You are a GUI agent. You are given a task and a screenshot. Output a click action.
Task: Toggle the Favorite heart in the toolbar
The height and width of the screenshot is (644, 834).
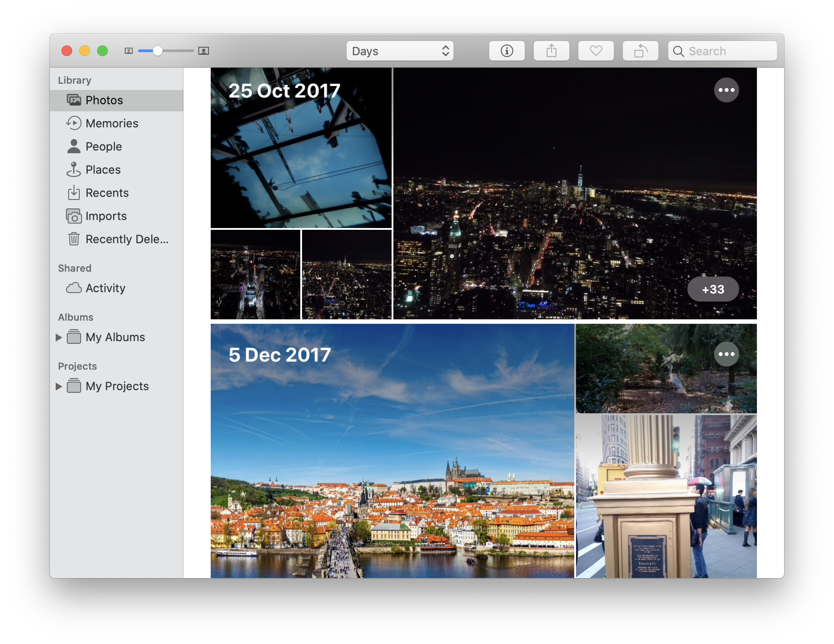tap(596, 51)
